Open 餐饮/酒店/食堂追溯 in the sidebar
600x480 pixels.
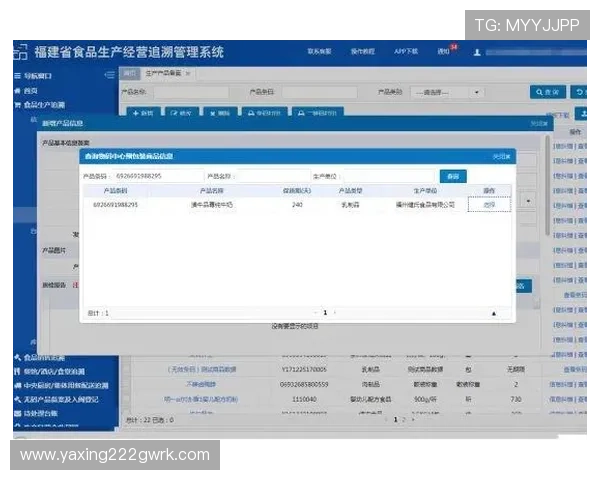tap(54, 371)
